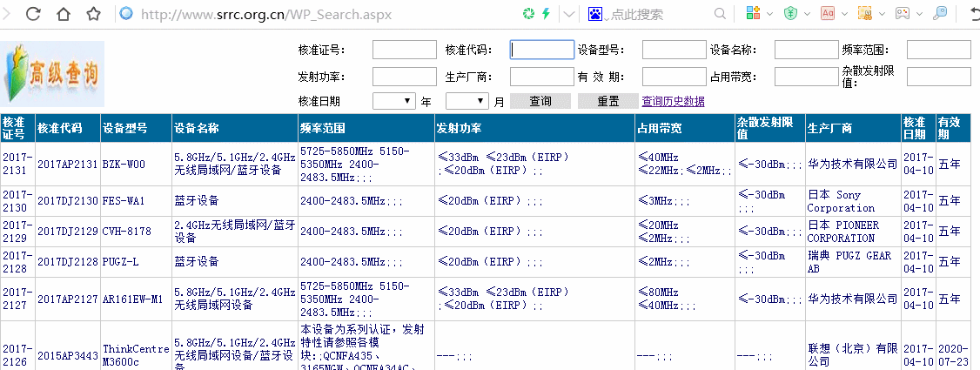Reload the page with the refresh icon
This screenshot has width=980, height=370.
pyautogui.click(x=33, y=13)
